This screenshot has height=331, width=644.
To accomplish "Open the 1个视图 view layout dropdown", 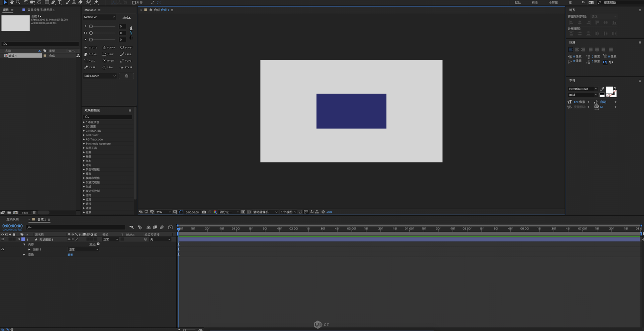I will coord(289,212).
